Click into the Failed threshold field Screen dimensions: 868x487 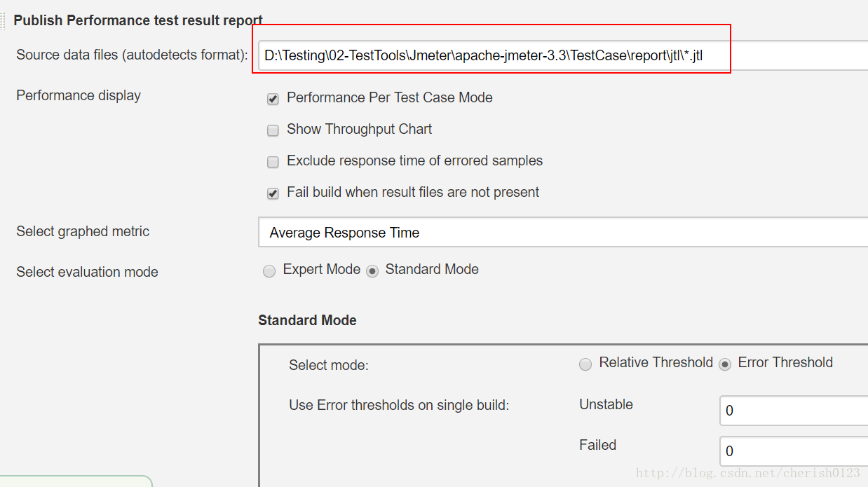pyautogui.click(x=792, y=451)
